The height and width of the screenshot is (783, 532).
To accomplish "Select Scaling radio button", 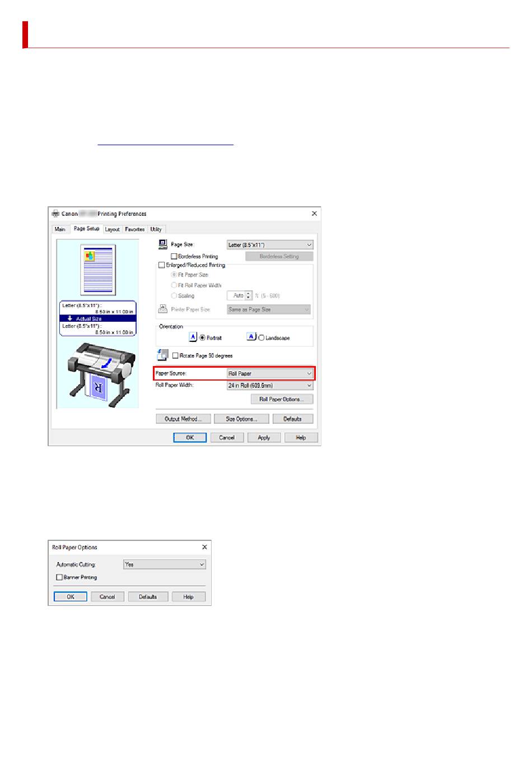I will click(x=174, y=295).
